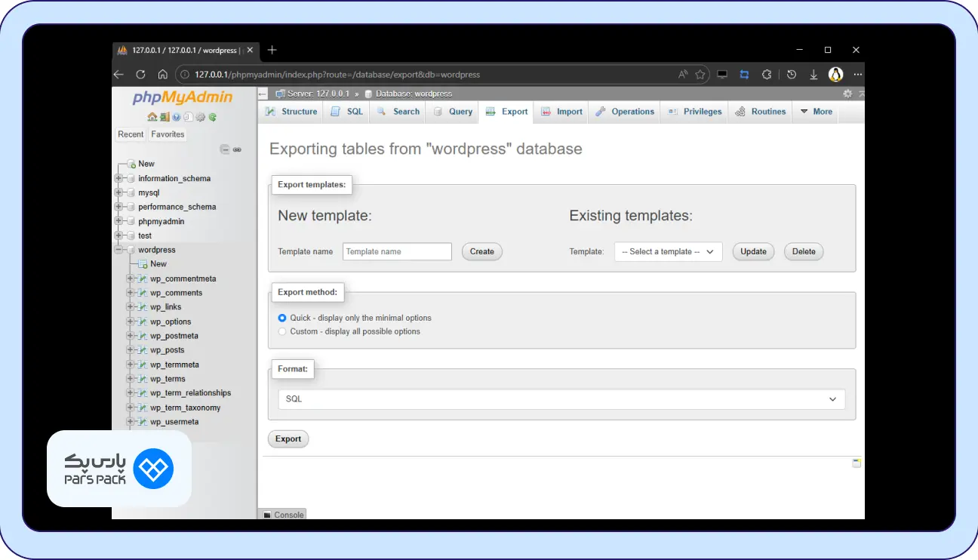Open the Recent tables list
Image resolution: width=978 pixels, height=560 pixels.
click(x=131, y=134)
